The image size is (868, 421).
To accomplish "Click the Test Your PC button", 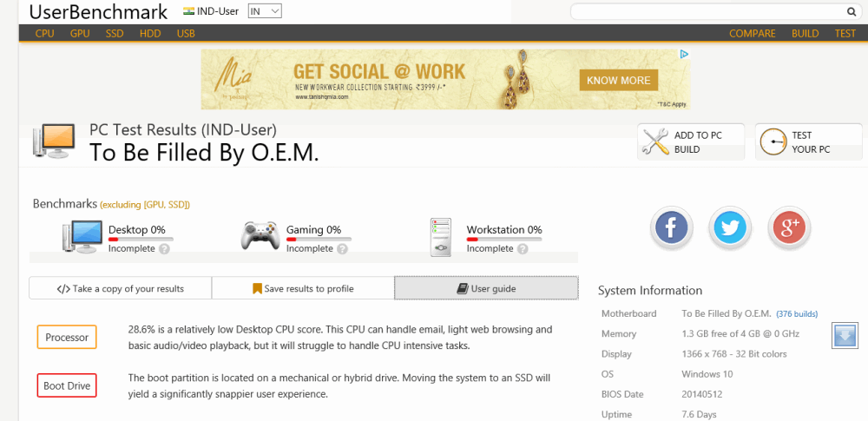I will [x=809, y=141].
